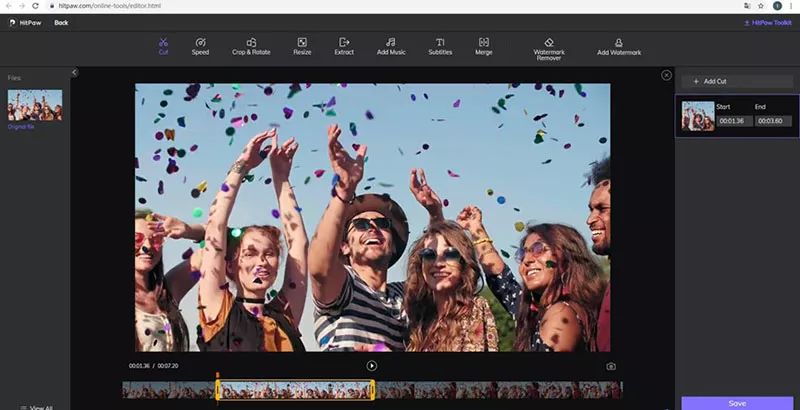Take a snapshot with the camera icon
Image resolution: width=800 pixels, height=410 pixels.
pyautogui.click(x=611, y=366)
